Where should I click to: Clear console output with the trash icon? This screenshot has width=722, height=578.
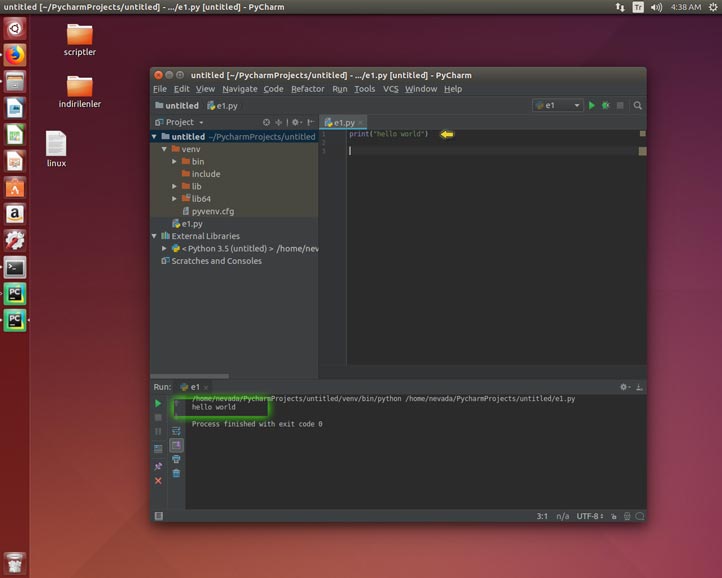click(176, 473)
